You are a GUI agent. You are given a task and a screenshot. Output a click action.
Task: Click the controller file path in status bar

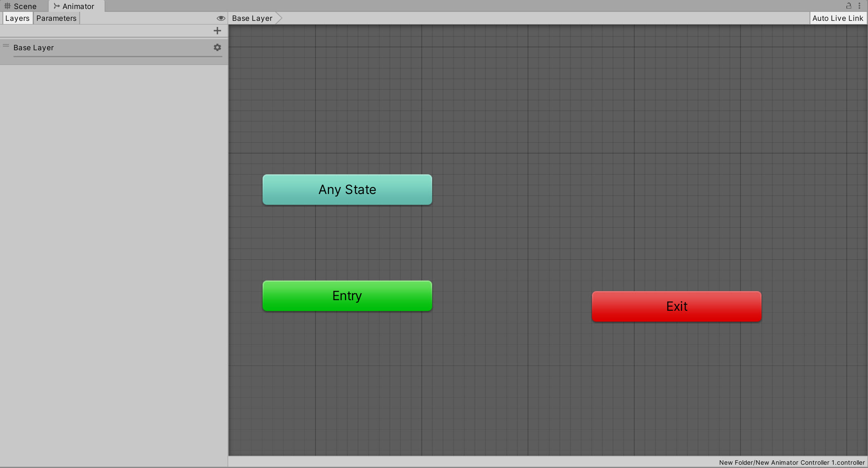(792, 462)
